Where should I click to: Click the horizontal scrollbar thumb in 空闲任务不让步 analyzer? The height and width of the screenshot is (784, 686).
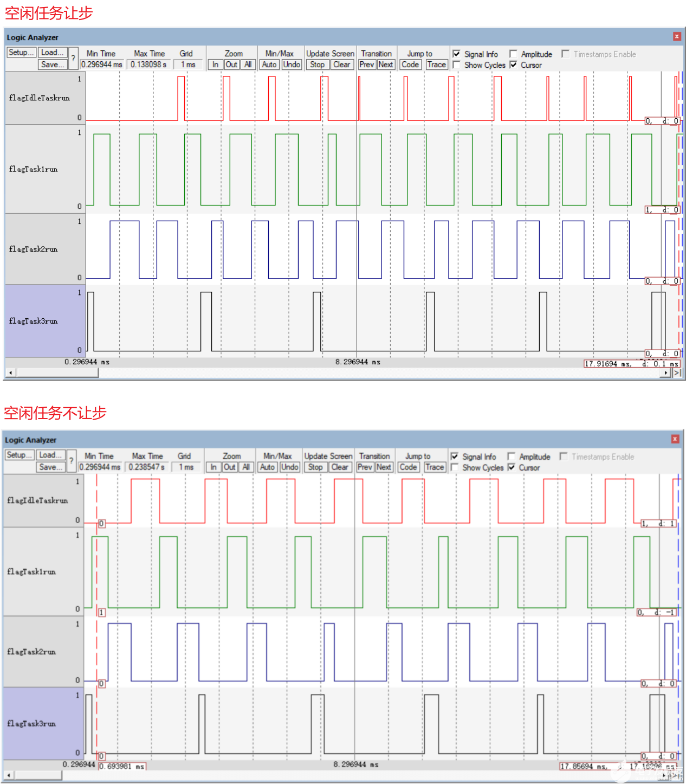coord(38,775)
